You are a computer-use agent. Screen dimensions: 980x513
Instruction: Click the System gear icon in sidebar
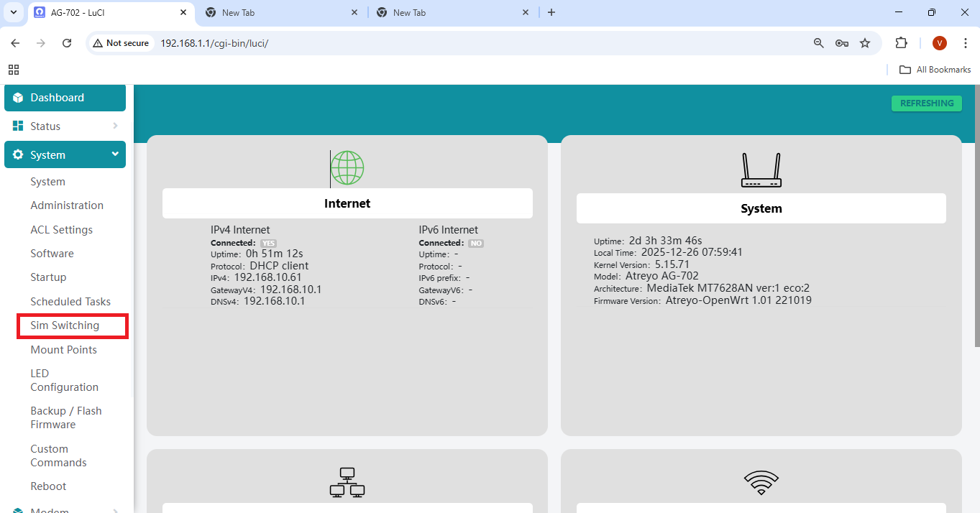18,154
